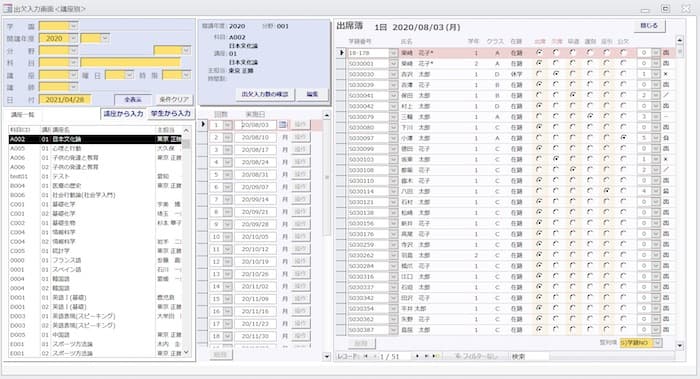700x379 pixels.
Task: Open sort order dropdown showing 学籍NO
Action: point(658,343)
